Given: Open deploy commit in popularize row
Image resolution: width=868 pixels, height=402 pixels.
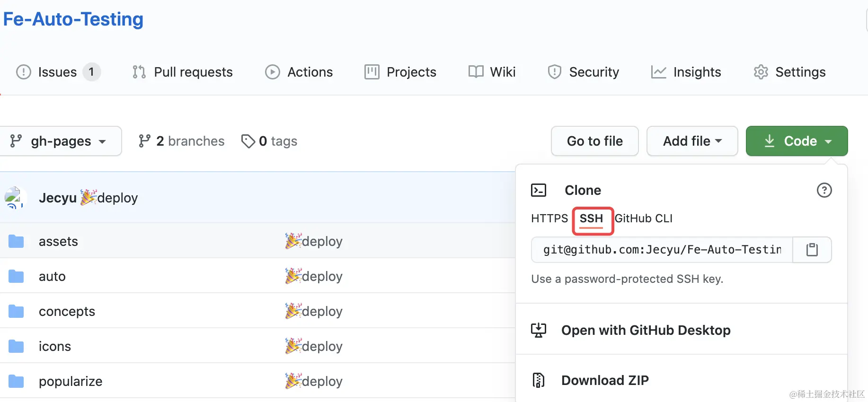Looking at the screenshot, I should tap(314, 381).
